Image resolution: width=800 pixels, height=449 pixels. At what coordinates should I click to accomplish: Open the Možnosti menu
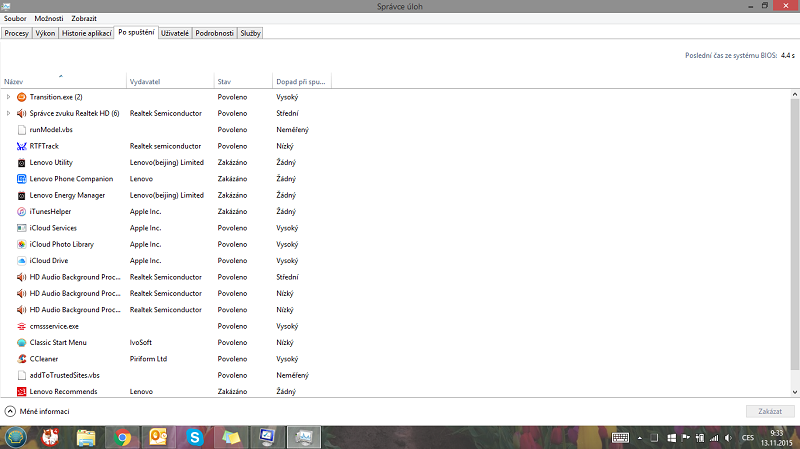click(x=48, y=18)
